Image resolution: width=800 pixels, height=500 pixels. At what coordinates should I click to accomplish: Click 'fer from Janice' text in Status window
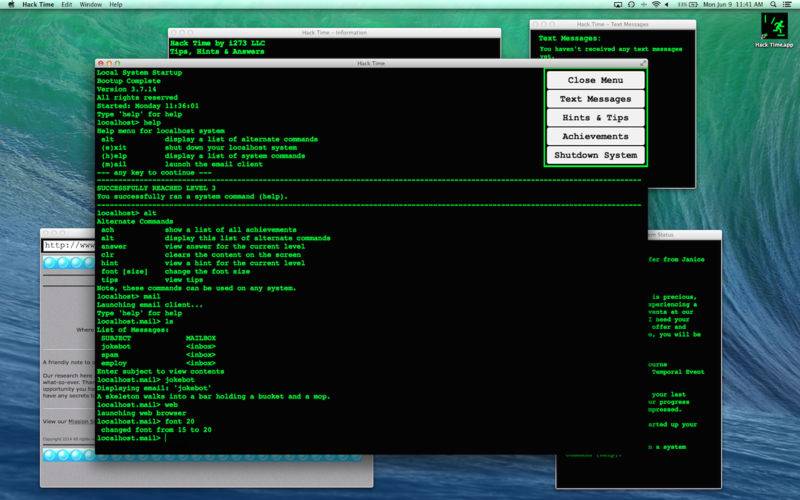(677, 259)
